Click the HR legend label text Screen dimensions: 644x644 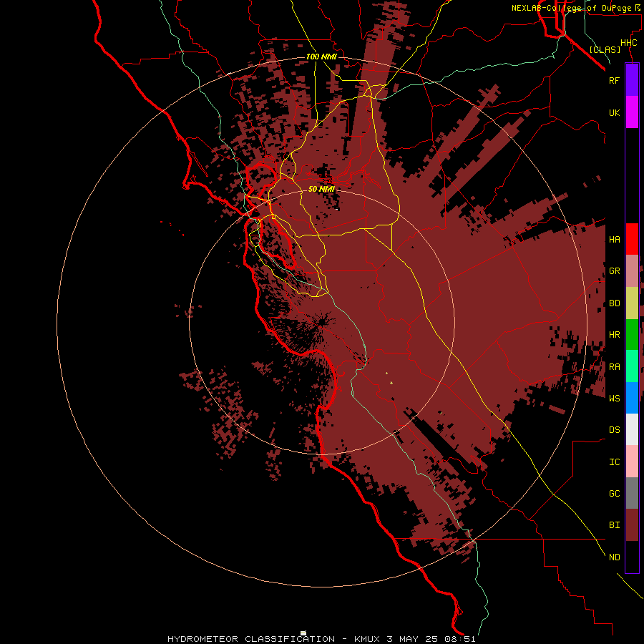[614, 335]
